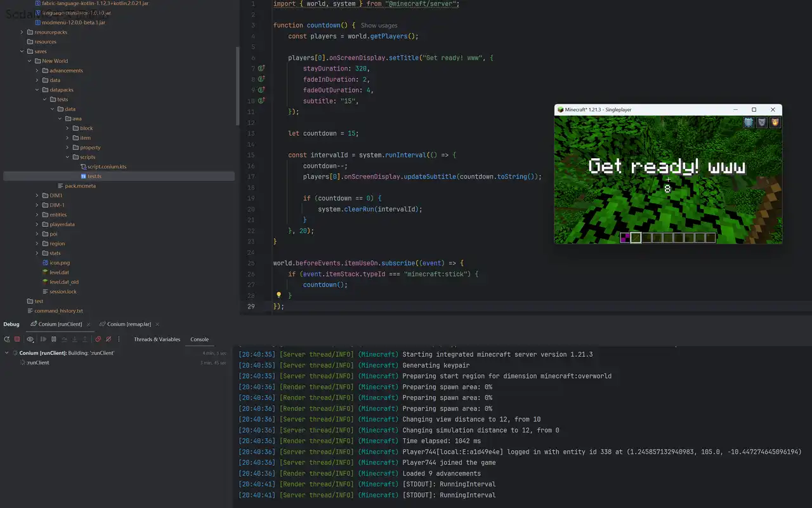
Task: Switch to Threads & Variables tab
Action: point(157,339)
